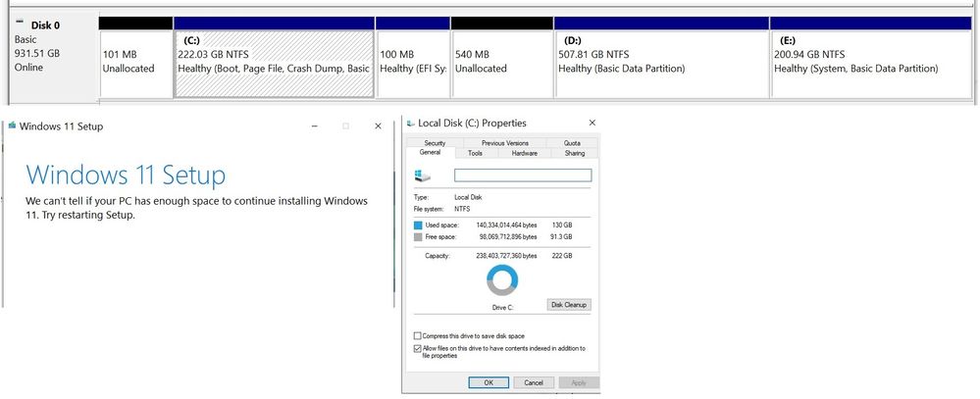
Task: Click the Apply button
Action: point(579,382)
